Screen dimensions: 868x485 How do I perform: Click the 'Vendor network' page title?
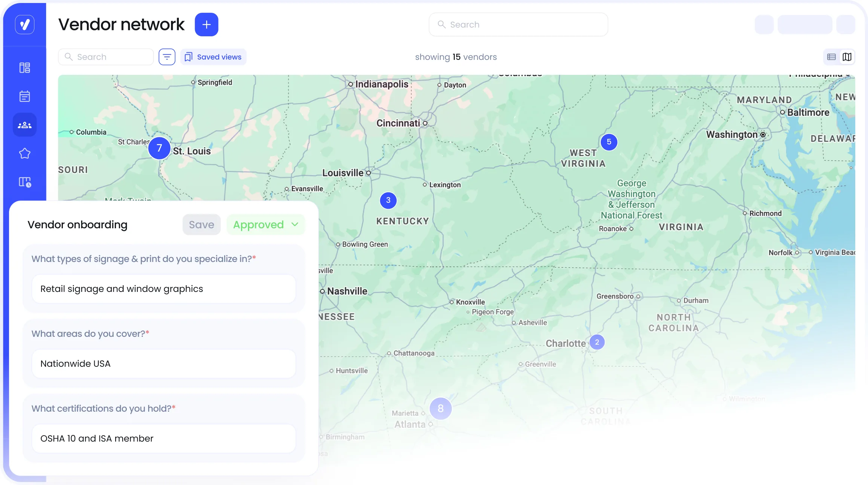coord(121,25)
